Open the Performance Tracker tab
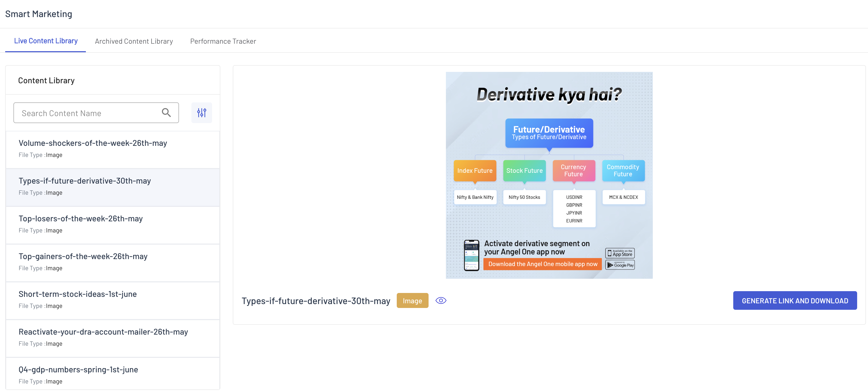Image resolution: width=868 pixels, height=392 pixels. click(x=223, y=41)
